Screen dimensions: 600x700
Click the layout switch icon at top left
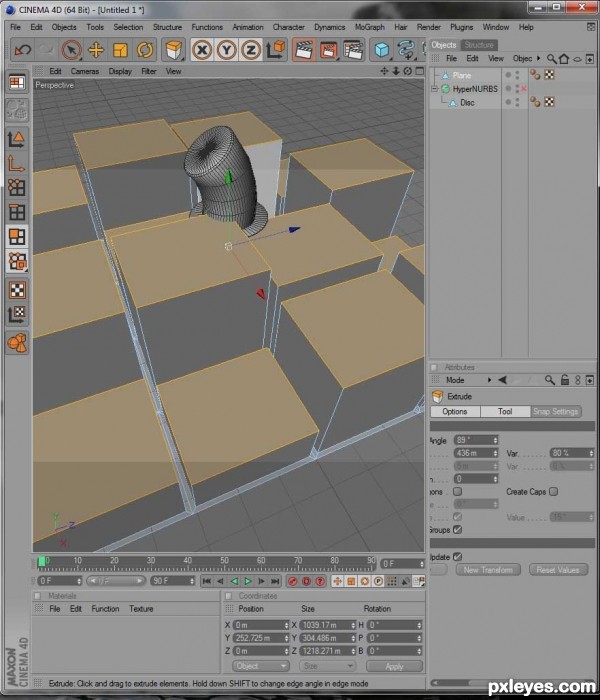pos(17,83)
